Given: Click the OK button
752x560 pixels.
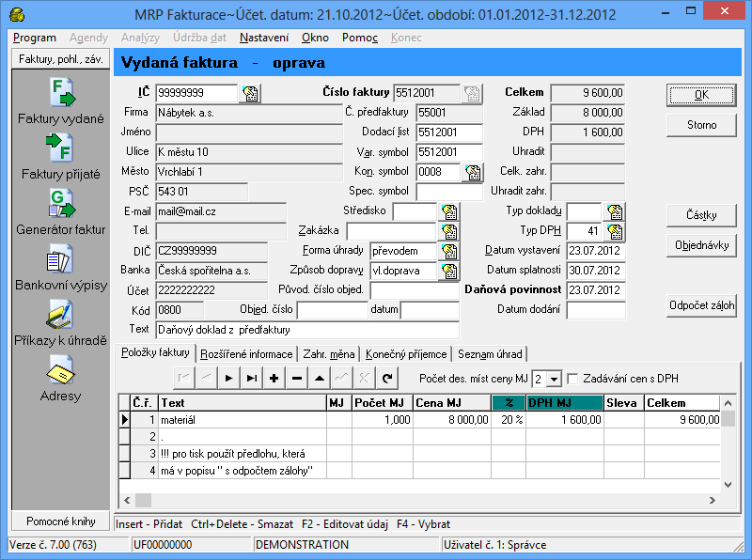Looking at the screenshot, I should click(701, 95).
